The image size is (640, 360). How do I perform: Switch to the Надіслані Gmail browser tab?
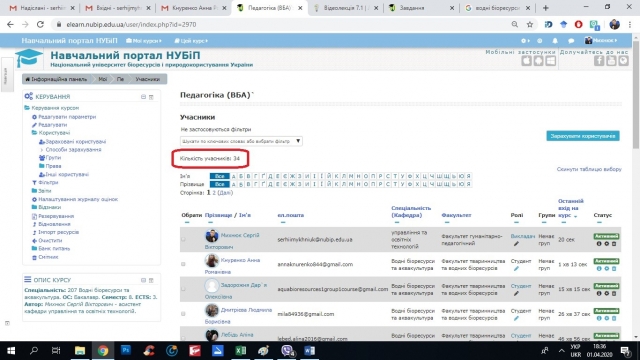[42, 8]
